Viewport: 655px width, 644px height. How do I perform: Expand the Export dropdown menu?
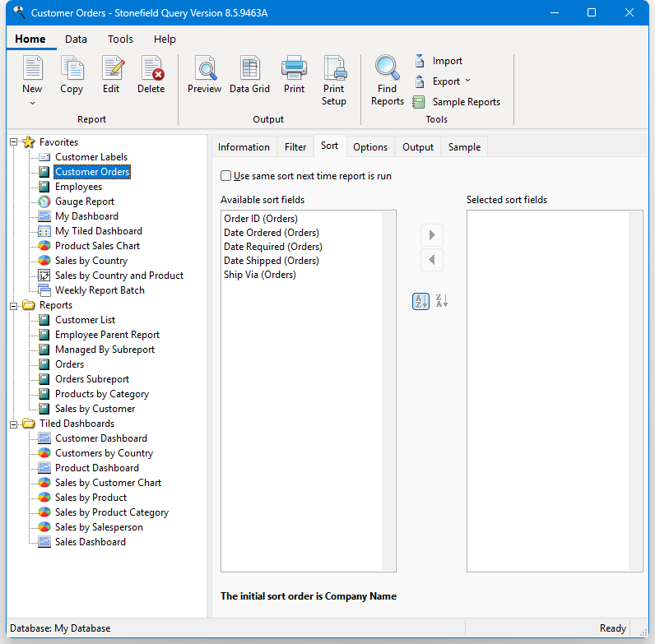pos(467,81)
